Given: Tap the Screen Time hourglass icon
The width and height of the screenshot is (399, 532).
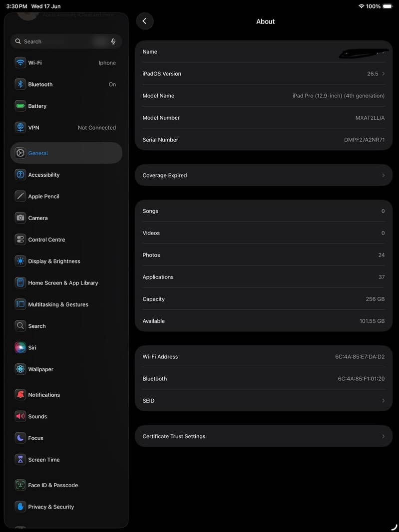Looking at the screenshot, I should pos(20,460).
